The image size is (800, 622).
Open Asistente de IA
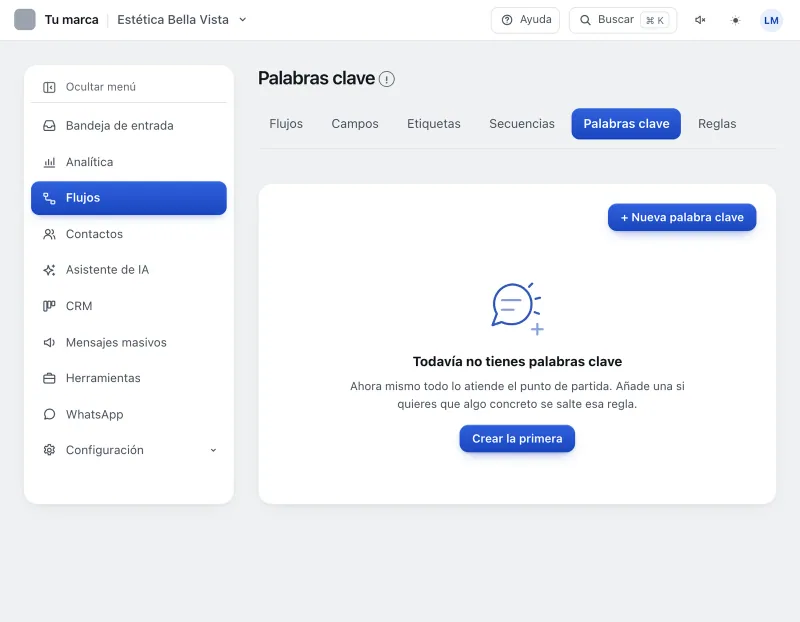click(x=129, y=270)
